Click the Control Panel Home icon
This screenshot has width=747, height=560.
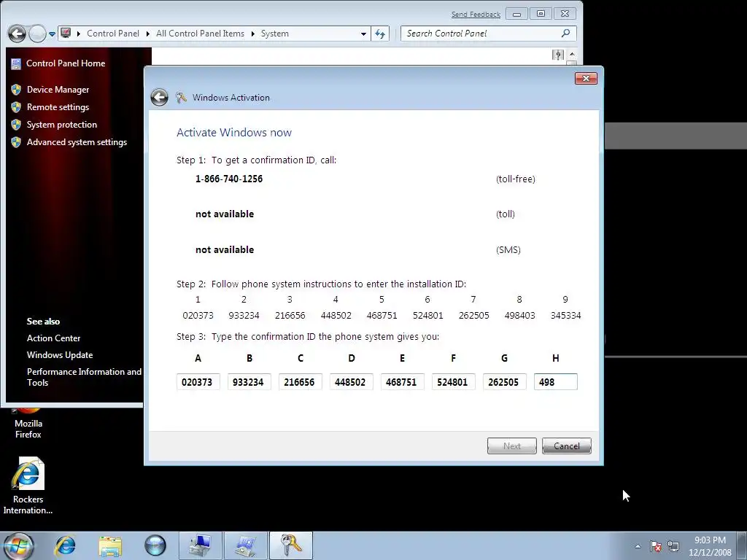(x=16, y=63)
